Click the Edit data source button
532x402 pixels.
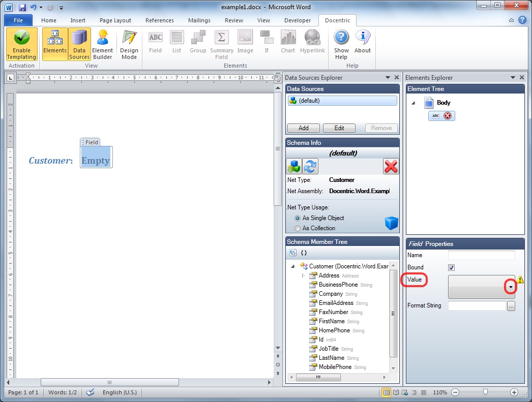(x=339, y=128)
